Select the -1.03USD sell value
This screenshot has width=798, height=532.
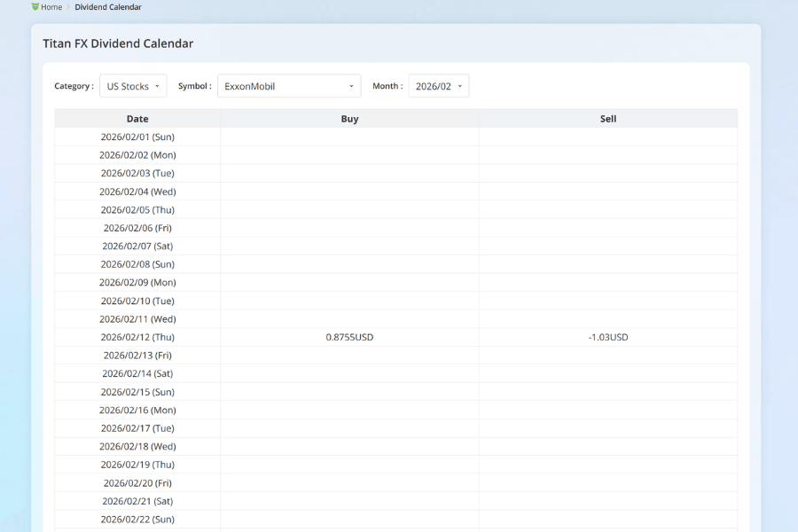coord(608,337)
